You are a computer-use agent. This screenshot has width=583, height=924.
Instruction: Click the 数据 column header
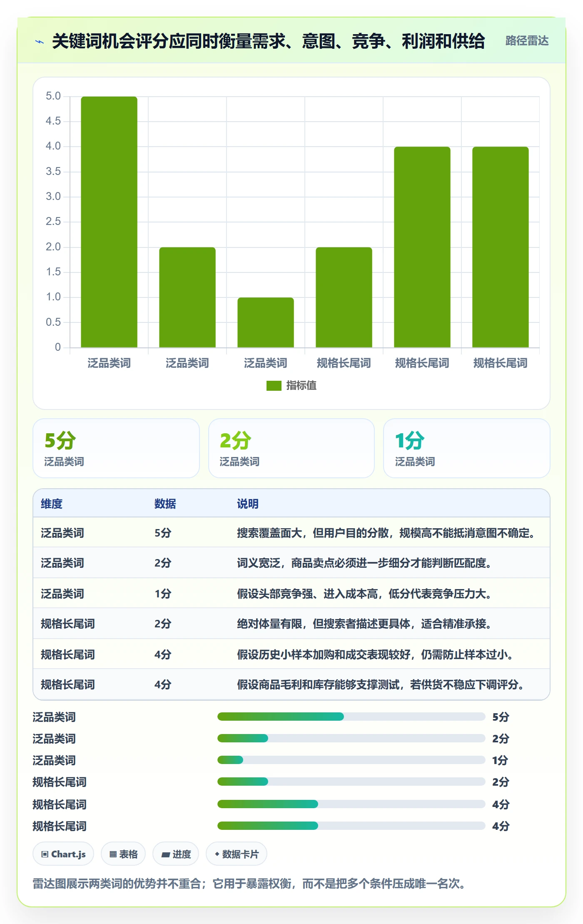pyautogui.click(x=165, y=504)
